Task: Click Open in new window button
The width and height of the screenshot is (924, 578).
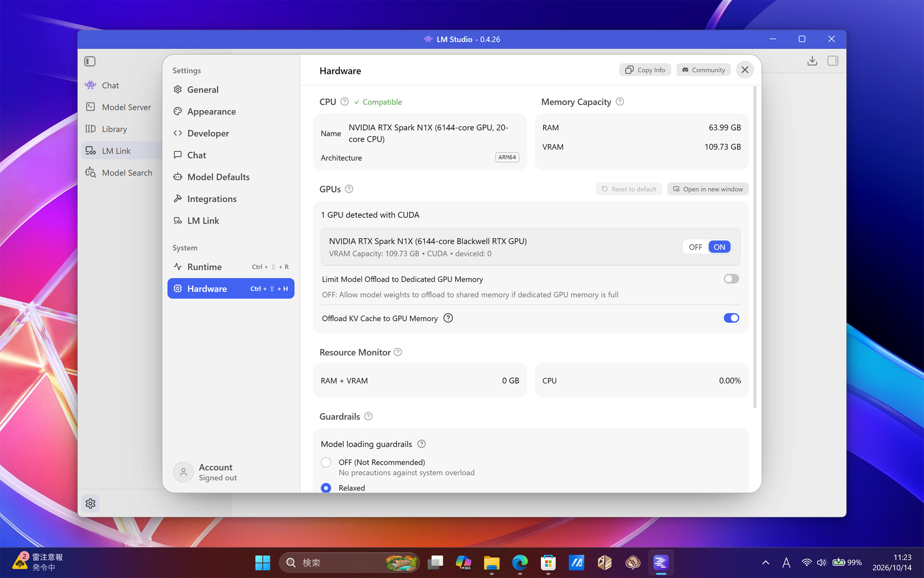Action: point(708,189)
